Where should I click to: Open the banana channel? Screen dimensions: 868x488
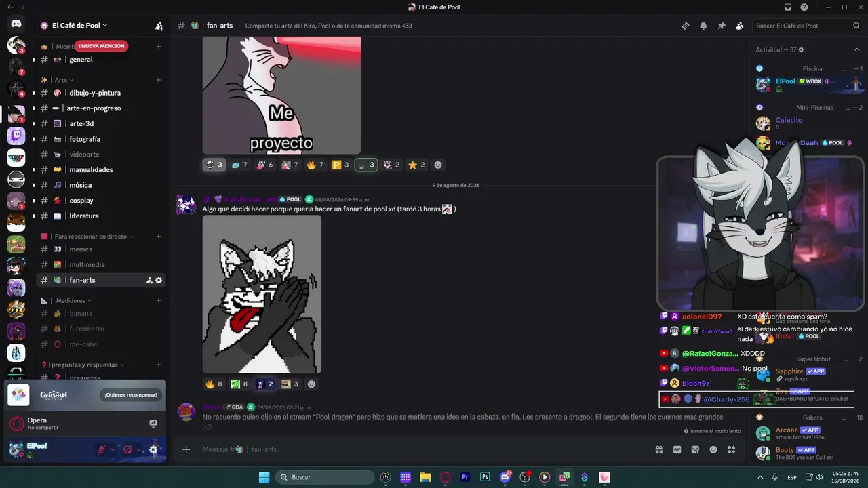coord(101,313)
